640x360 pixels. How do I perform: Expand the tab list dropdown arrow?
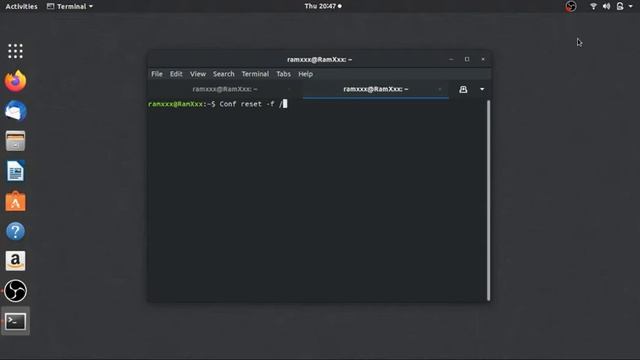click(482, 89)
